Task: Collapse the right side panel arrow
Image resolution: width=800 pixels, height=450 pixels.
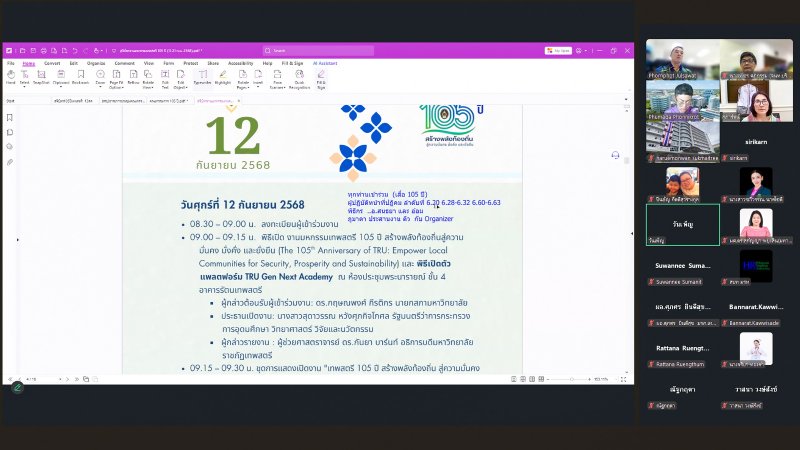Action: click(x=632, y=234)
